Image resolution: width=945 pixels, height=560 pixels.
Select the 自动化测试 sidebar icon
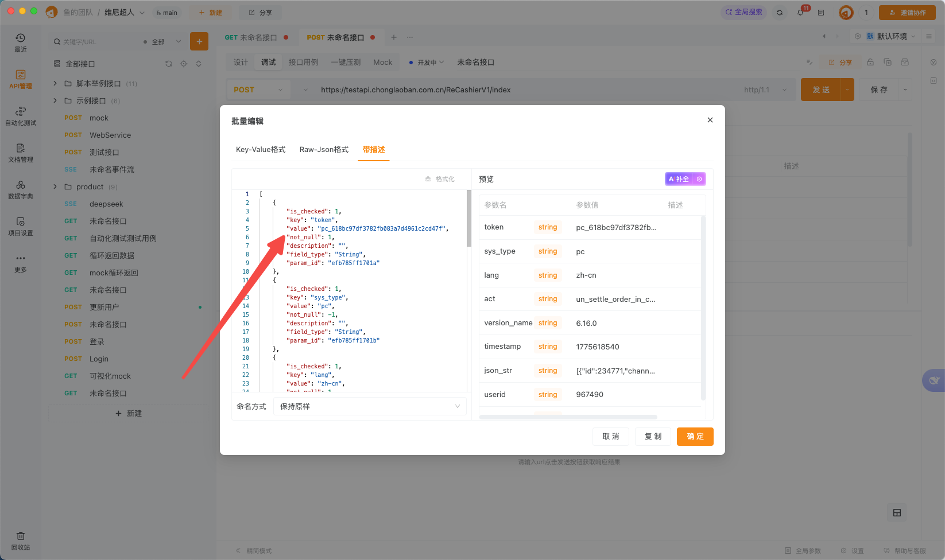(x=21, y=116)
